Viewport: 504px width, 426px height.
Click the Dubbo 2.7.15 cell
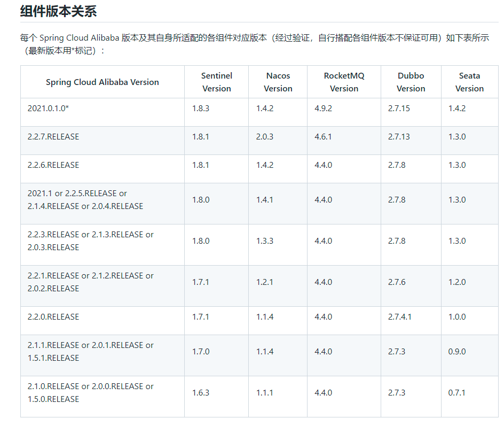pos(399,109)
